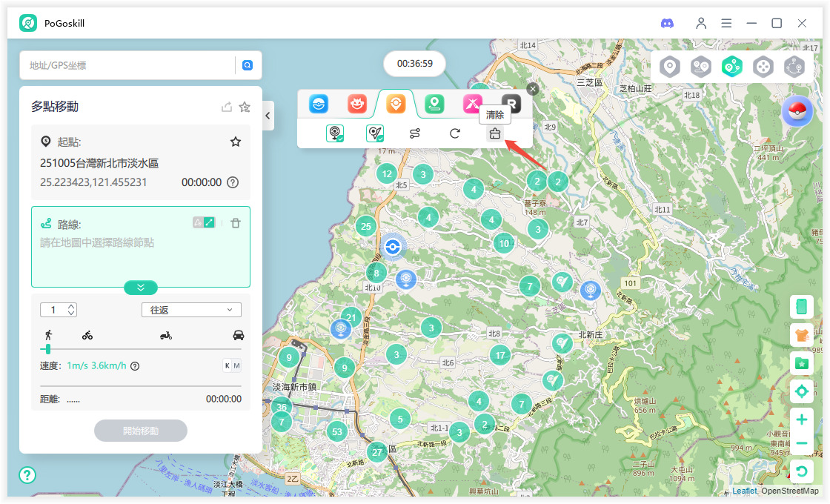
Task: Switch to the pink crossed-tent tab
Action: tap(472, 104)
